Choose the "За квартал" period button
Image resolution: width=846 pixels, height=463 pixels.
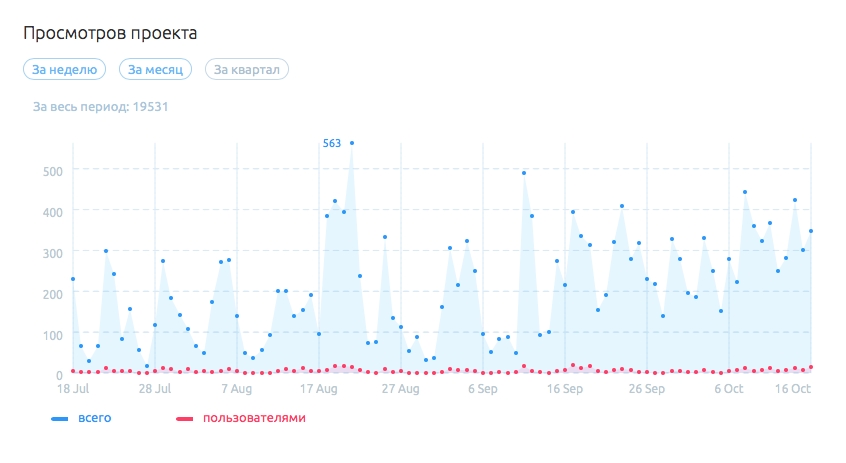(x=247, y=69)
